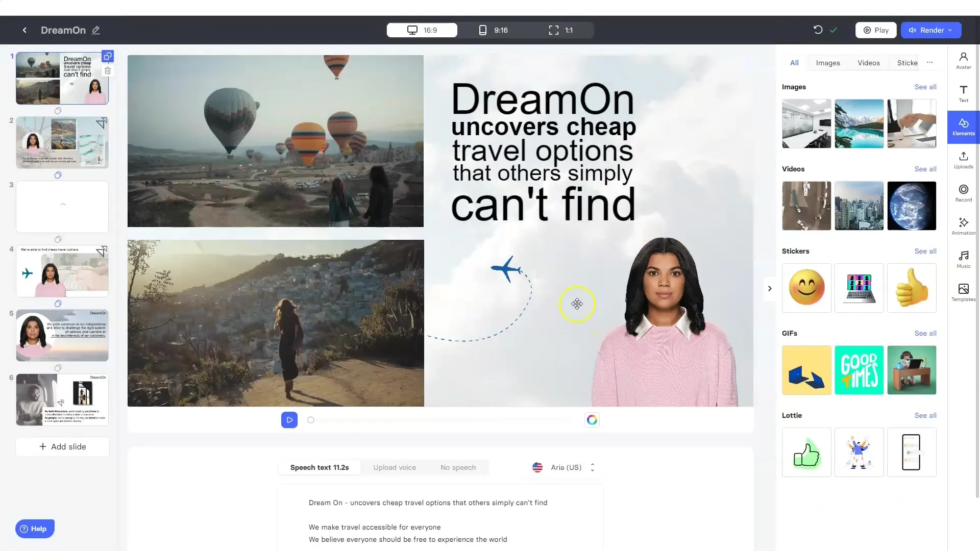This screenshot has width=980, height=551.
Task: Pick the Good Times GIF
Action: pos(859,370)
